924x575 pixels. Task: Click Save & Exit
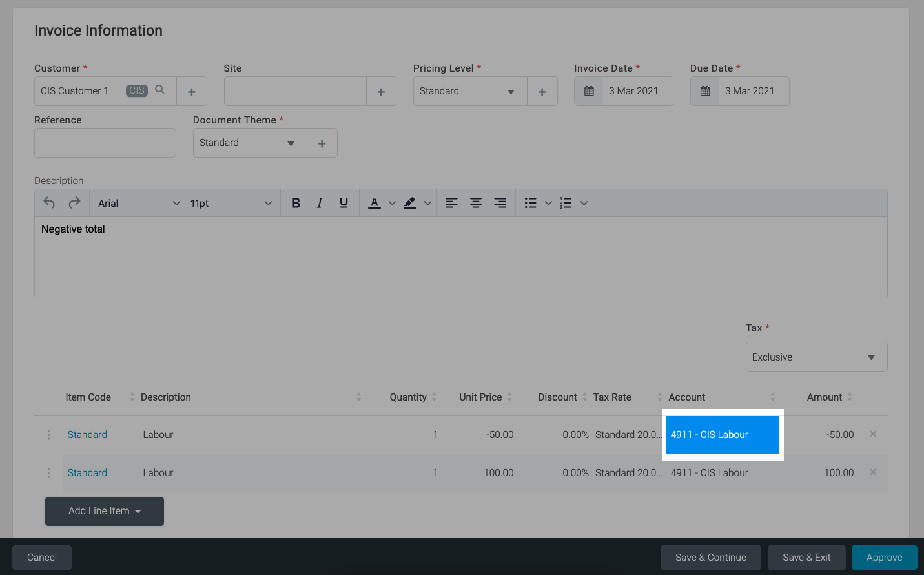806,558
